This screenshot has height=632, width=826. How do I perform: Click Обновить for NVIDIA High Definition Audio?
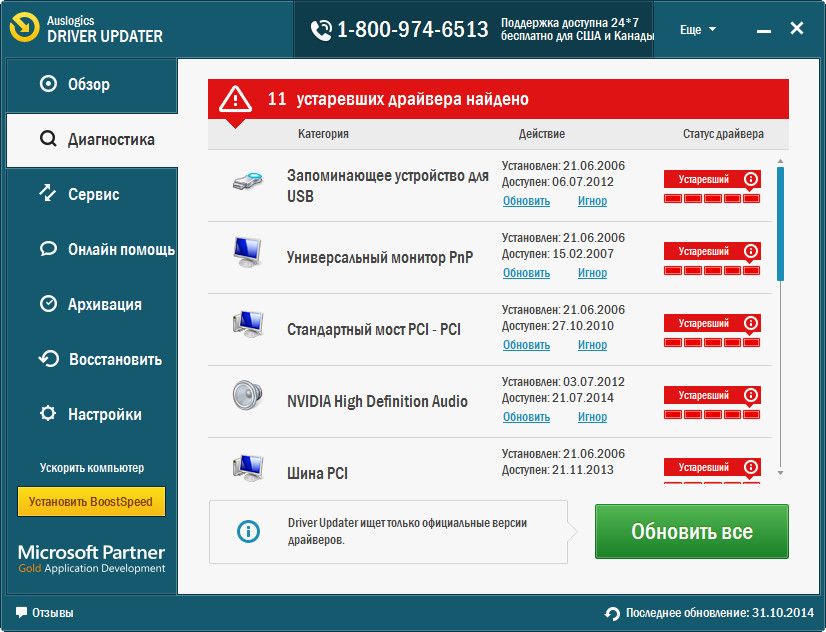tap(526, 417)
